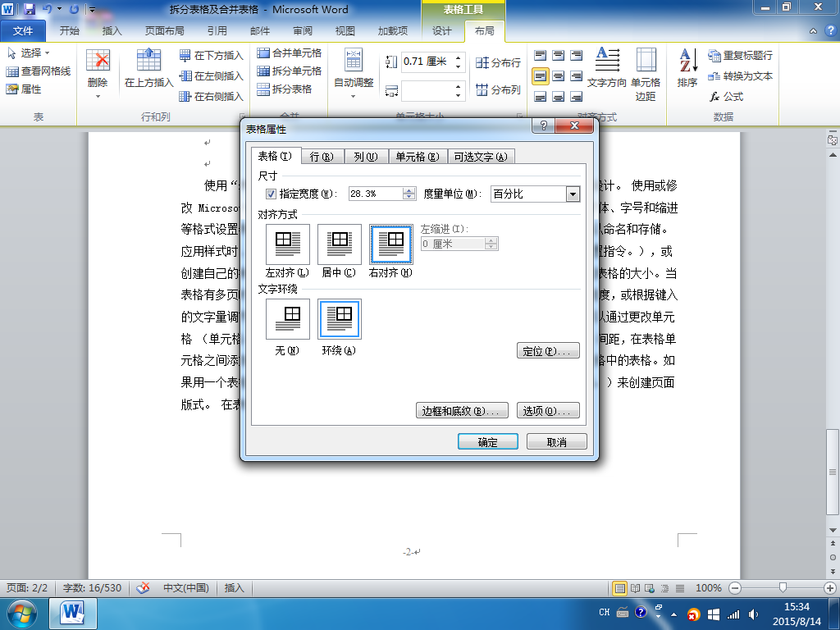Switch to print layout view in status bar
Image resolution: width=840 pixels, height=630 pixels.
620,588
